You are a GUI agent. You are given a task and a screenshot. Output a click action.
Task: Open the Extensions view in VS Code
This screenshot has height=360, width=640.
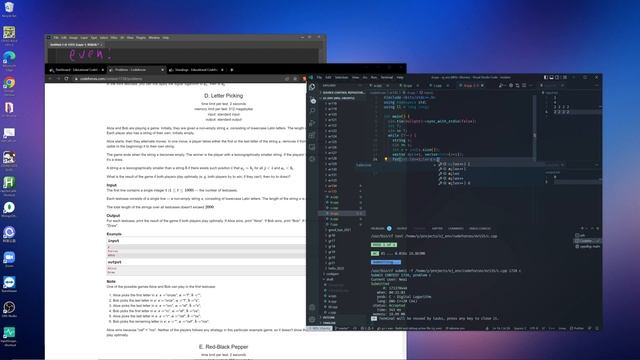pos(312,135)
